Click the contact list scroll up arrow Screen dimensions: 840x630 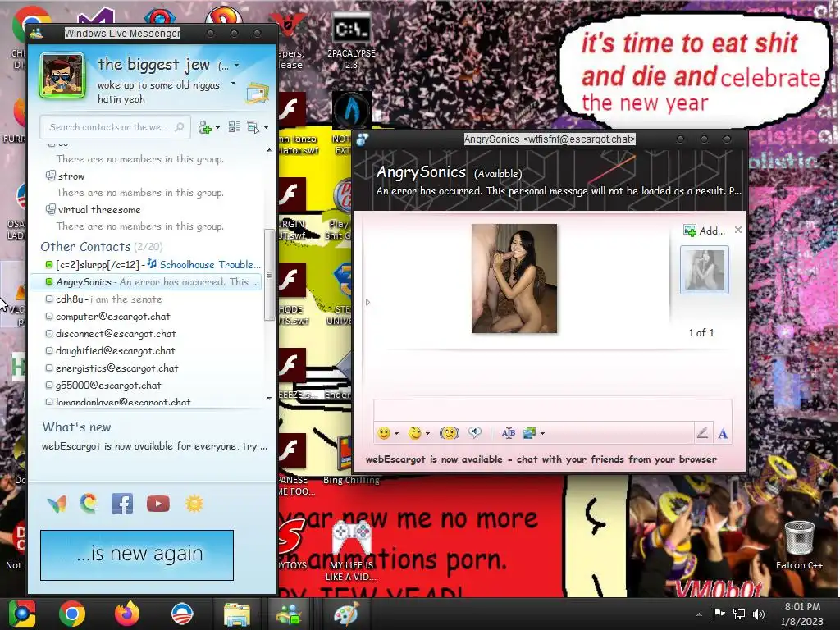tap(269, 151)
